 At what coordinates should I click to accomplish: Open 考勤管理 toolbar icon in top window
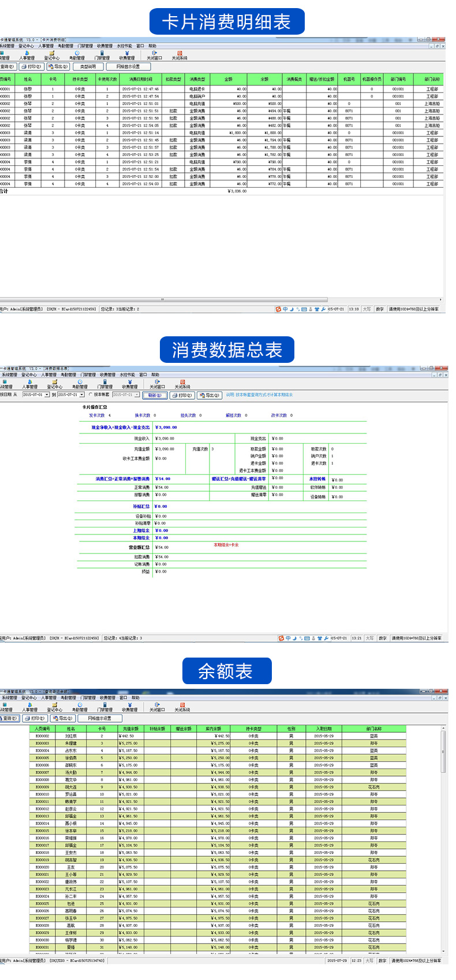77,55
